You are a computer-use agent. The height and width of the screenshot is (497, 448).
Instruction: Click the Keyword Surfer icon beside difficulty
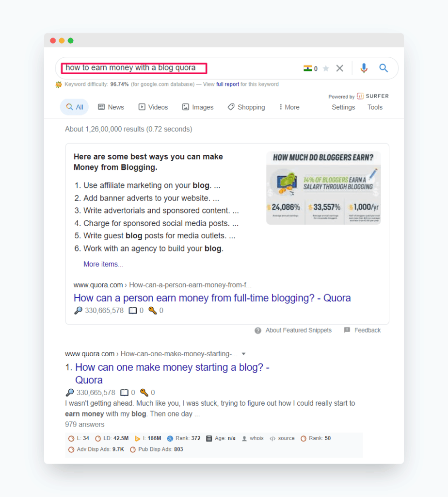[59, 84]
